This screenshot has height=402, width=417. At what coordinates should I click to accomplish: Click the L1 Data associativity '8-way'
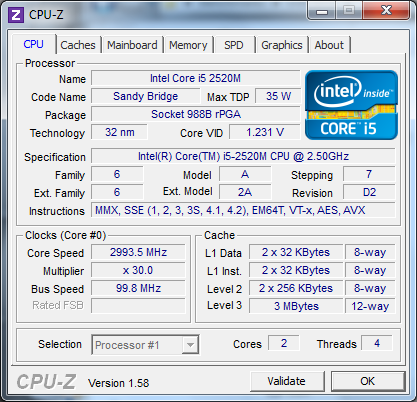370,252
